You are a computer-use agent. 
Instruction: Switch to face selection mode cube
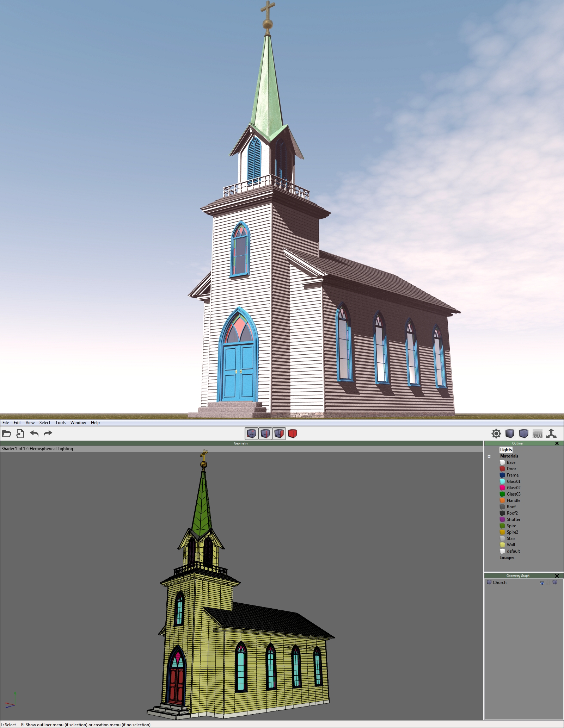click(279, 434)
